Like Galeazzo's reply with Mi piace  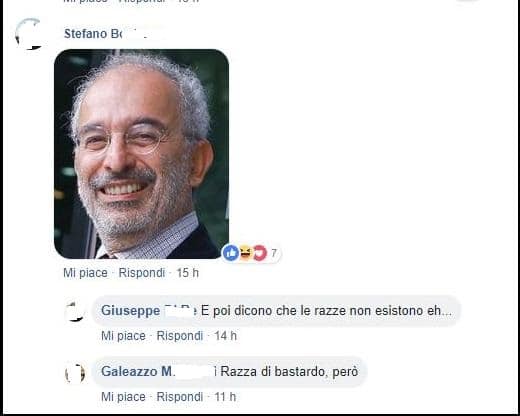123,397
